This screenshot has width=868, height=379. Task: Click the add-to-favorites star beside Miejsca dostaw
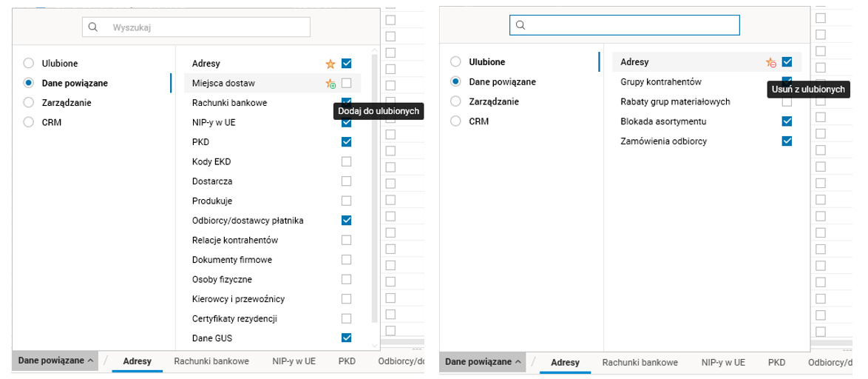pyautogui.click(x=330, y=84)
